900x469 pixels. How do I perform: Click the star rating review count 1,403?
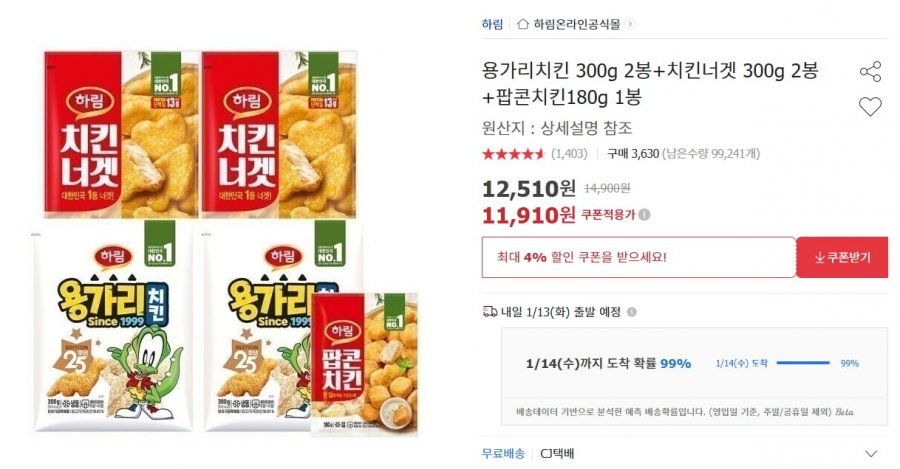tap(569, 154)
